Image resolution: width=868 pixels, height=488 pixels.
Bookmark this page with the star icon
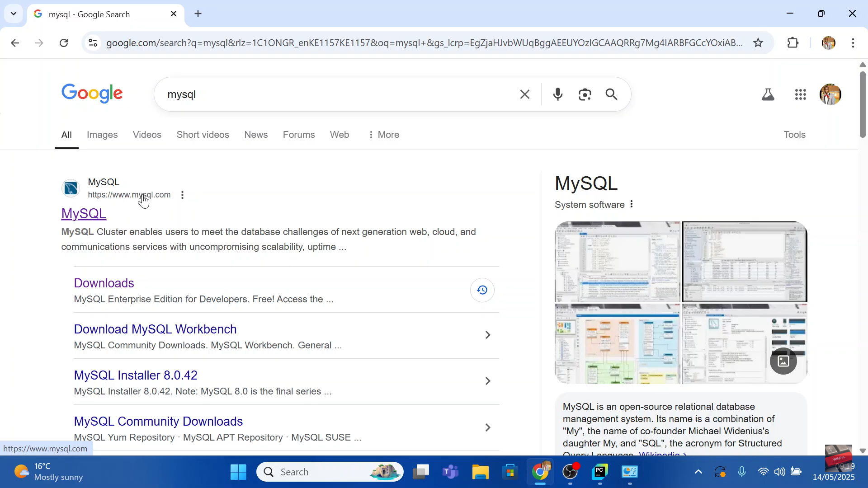pyautogui.click(x=758, y=43)
